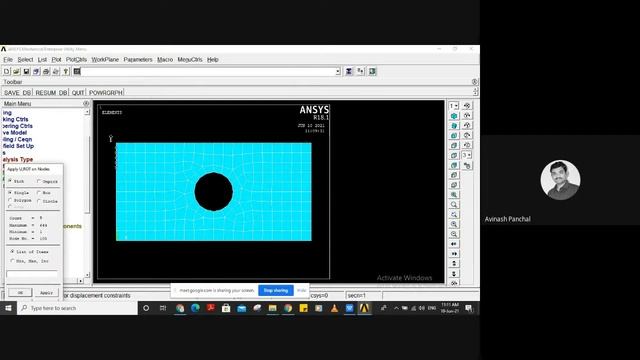Select the Isometric View icon
640x360 pixels.
(x=454, y=116)
